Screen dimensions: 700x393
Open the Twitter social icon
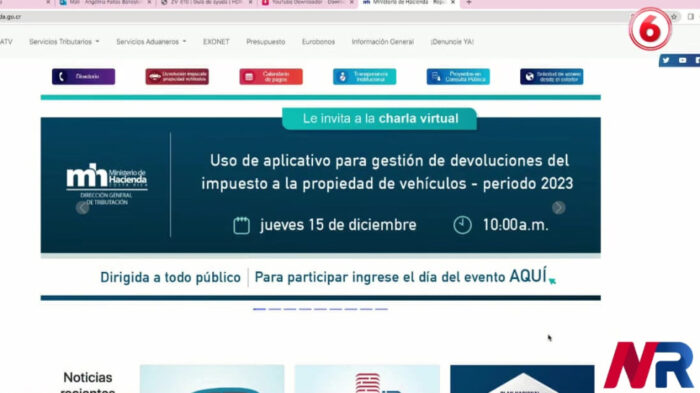click(666, 60)
